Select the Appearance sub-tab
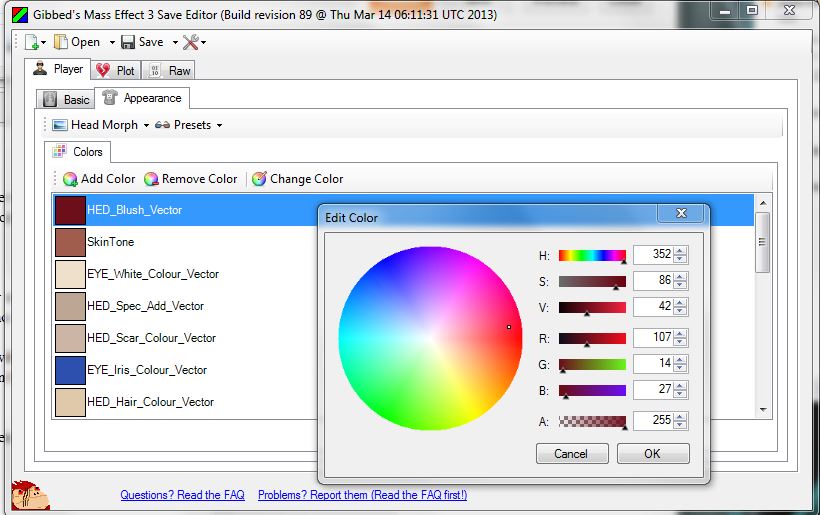The height and width of the screenshot is (515, 820). [x=142, y=98]
